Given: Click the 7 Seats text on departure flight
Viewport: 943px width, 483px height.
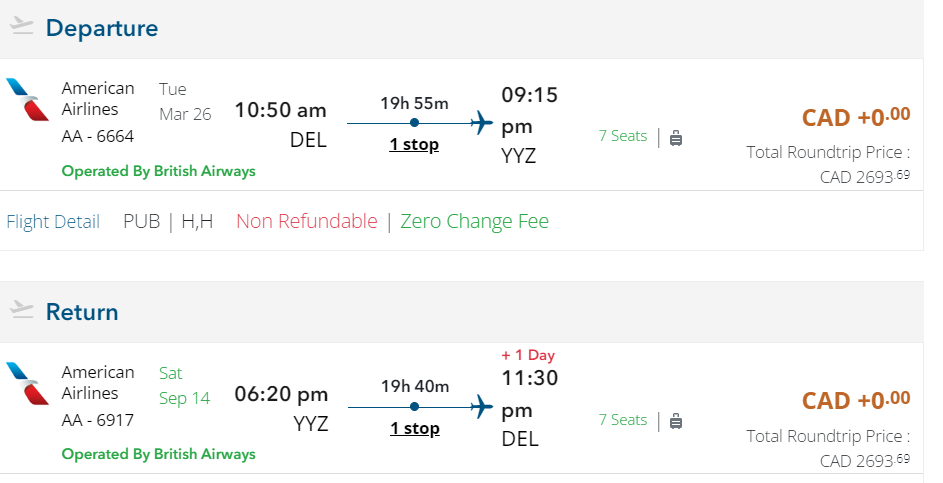Looking at the screenshot, I should click(623, 136).
